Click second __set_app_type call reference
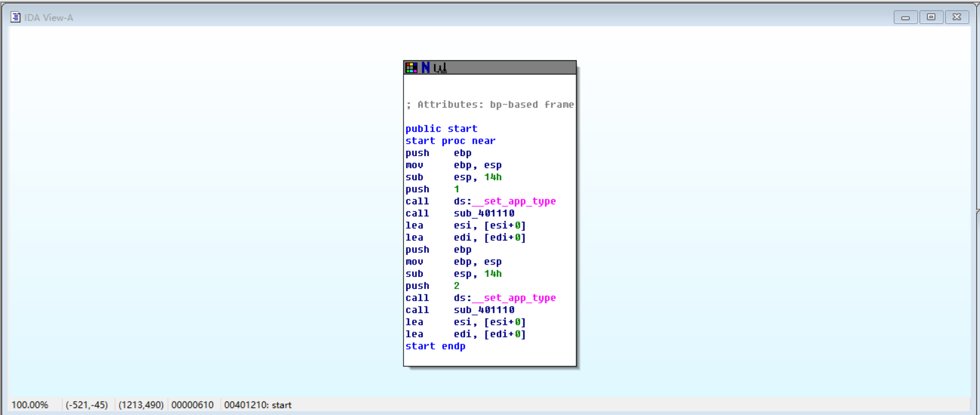Image resolution: width=980 pixels, height=415 pixels. tap(514, 298)
